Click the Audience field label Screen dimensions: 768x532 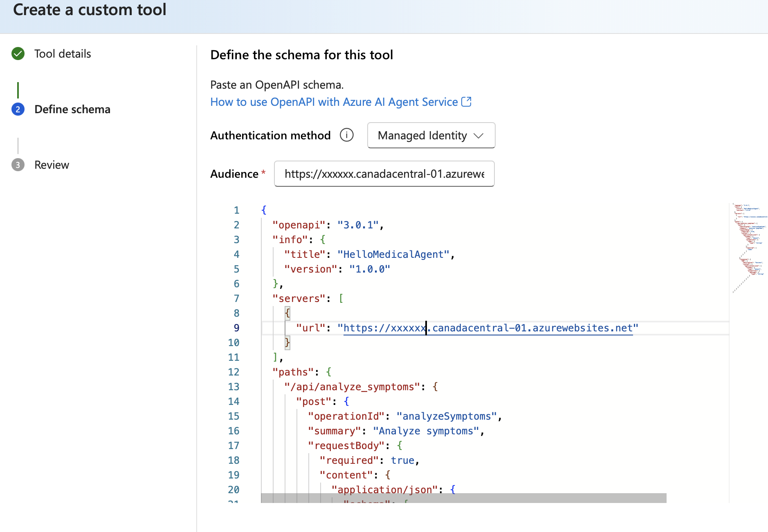(x=234, y=174)
